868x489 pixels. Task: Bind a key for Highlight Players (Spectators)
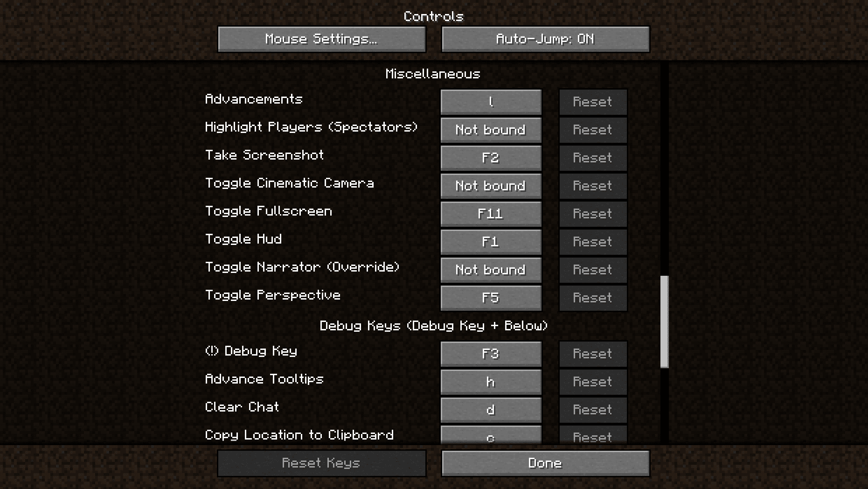pyautogui.click(x=491, y=130)
